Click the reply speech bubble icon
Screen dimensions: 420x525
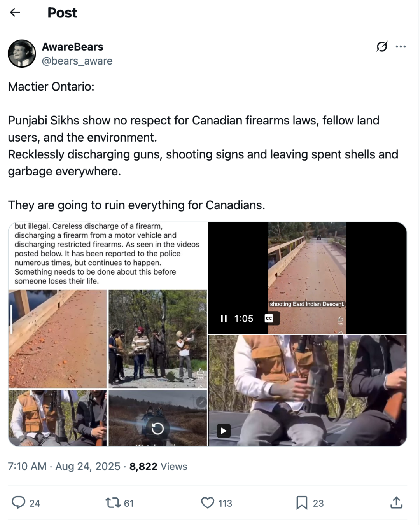[x=18, y=502]
